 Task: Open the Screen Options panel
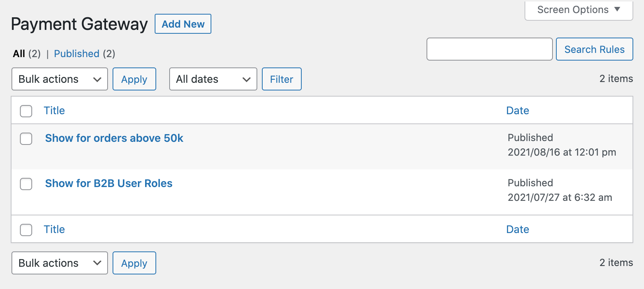pos(578,10)
